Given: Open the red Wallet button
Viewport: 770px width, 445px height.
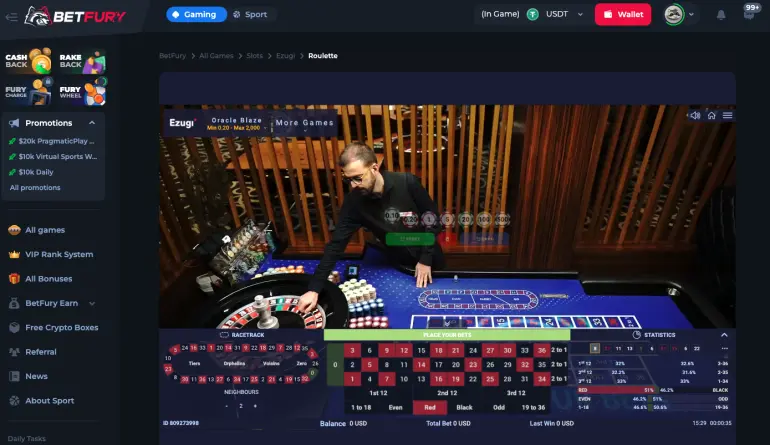Looking at the screenshot, I should click(623, 14).
